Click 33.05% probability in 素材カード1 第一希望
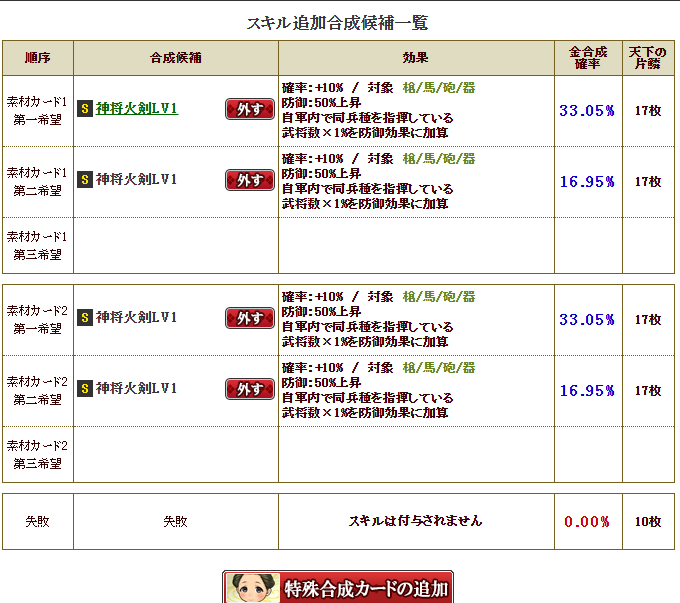Image resolution: width=680 pixels, height=603 pixels. pos(587,111)
